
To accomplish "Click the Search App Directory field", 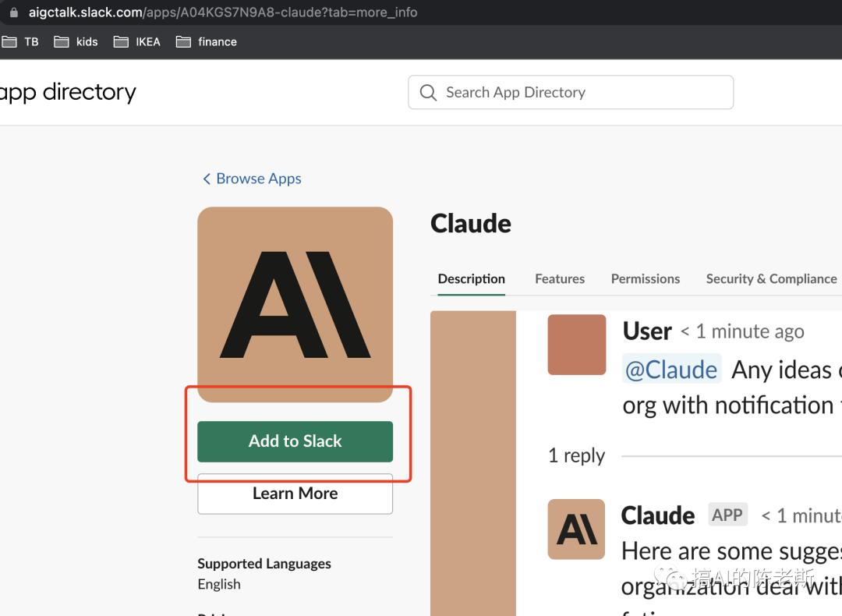I will pos(571,92).
